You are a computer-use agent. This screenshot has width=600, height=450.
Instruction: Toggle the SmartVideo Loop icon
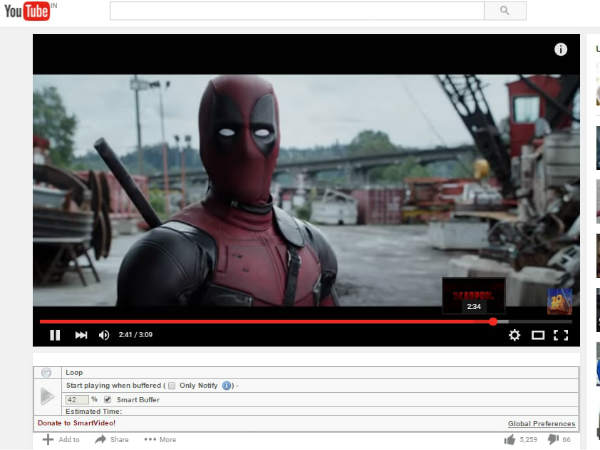coord(46,373)
